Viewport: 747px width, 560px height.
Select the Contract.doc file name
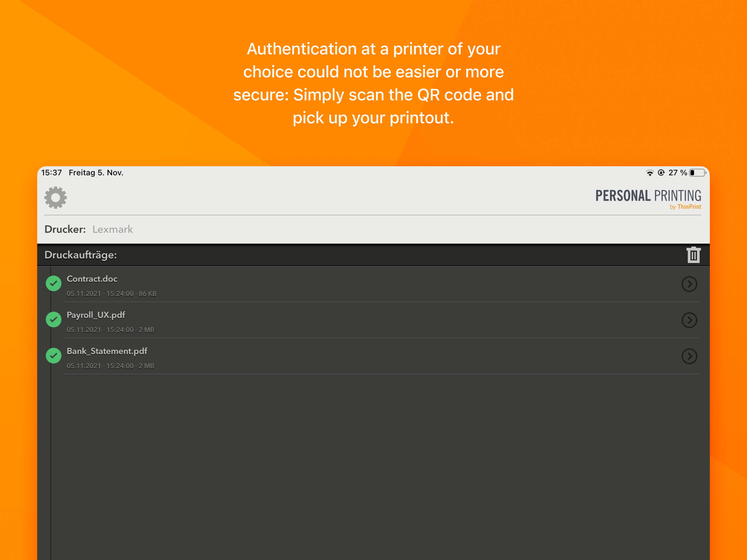92,279
